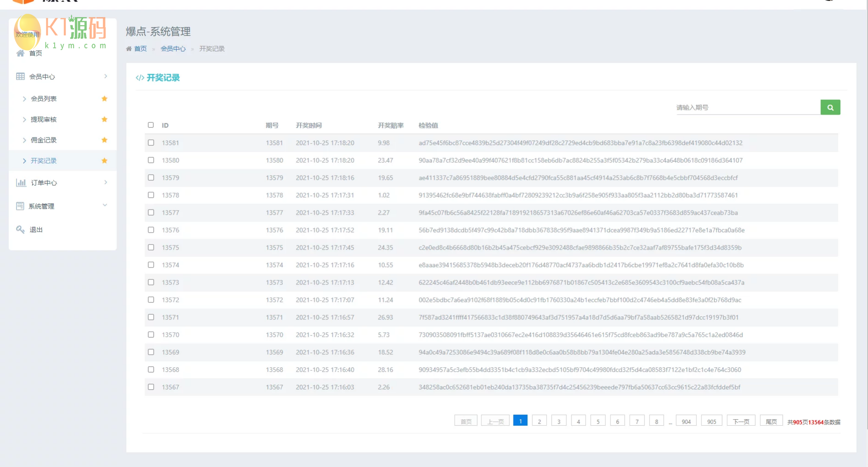Screen dimensions: 868x467
Task: Click the key icon for 退出
Action: coord(20,229)
